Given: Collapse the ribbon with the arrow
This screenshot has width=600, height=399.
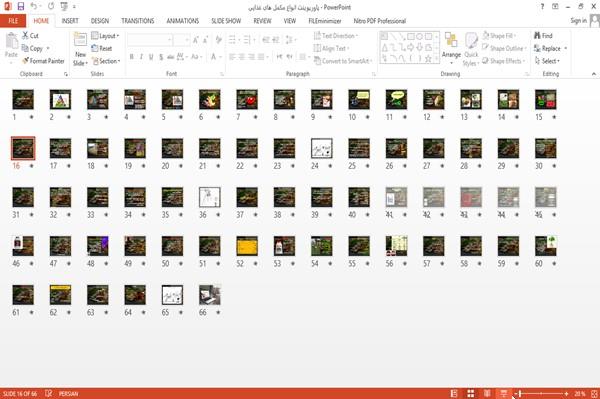Looking at the screenshot, I should [594, 74].
